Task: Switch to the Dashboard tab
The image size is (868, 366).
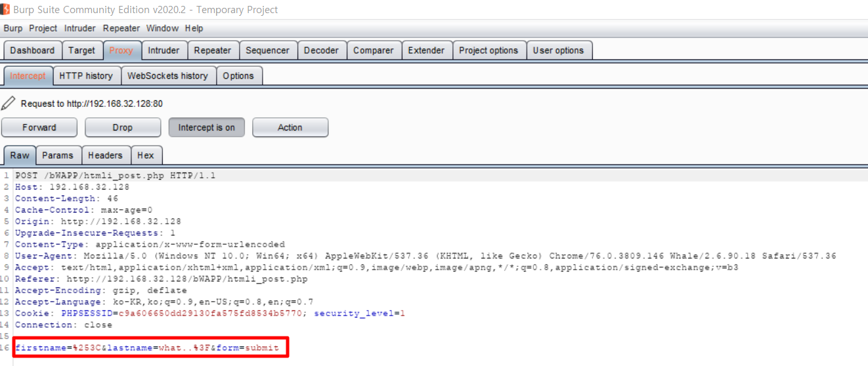Action: [33, 51]
